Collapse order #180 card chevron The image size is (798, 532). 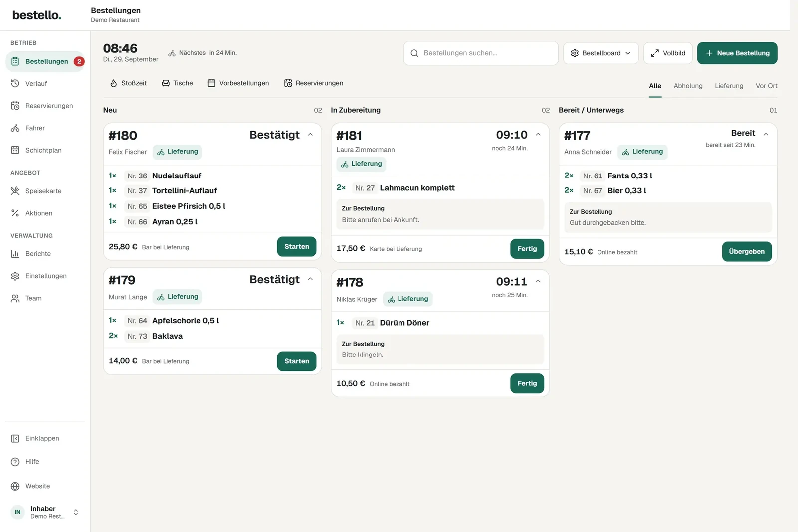coord(310,135)
